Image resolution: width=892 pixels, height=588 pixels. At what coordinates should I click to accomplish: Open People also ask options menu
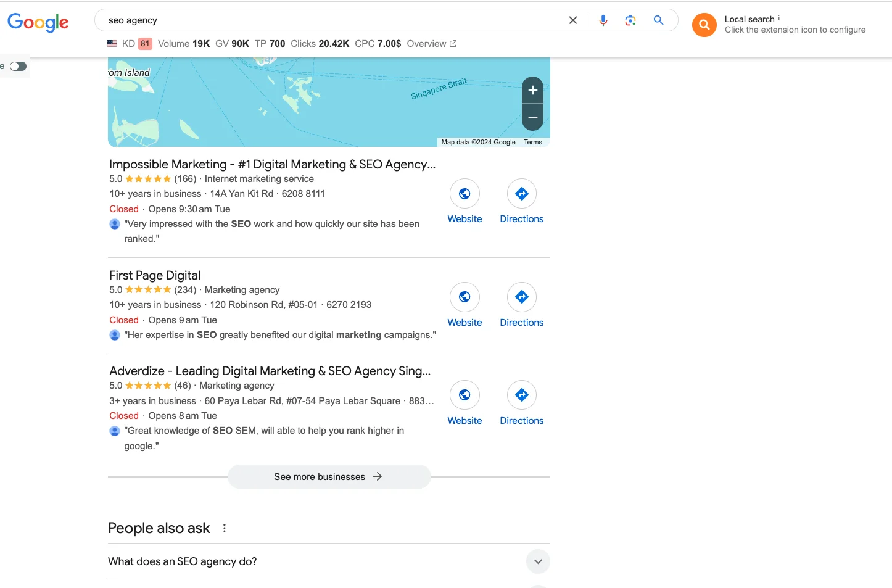click(225, 528)
